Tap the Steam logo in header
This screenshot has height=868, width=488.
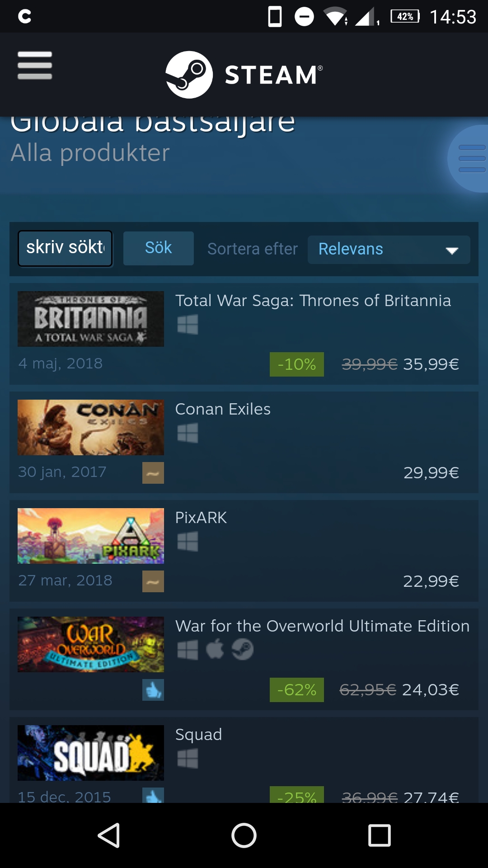[244, 75]
